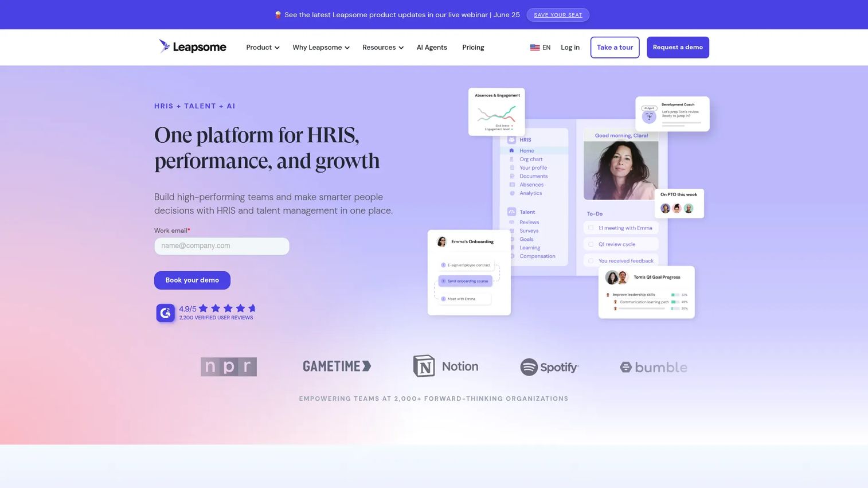This screenshot has width=868, height=488.
Task: Click Clara's photo in the dashboard mockup
Action: coord(621,170)
